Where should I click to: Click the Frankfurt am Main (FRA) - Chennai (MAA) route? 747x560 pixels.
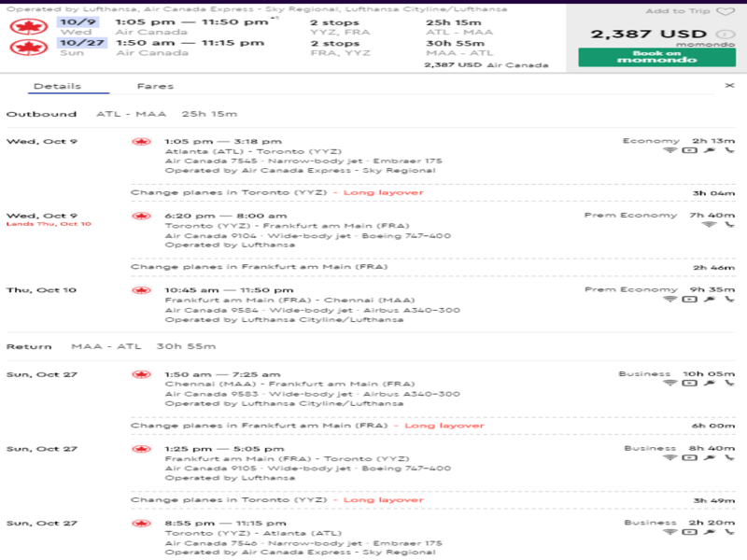[290, 300]
